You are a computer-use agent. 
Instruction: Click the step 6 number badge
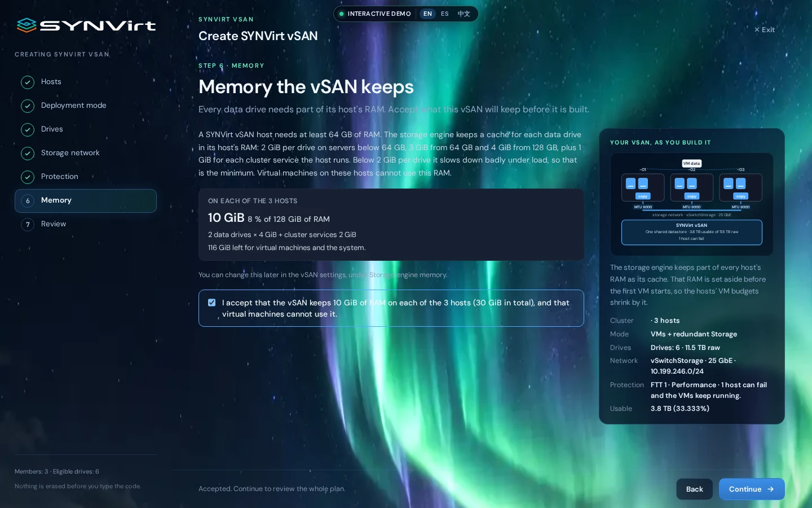point(28,201)
